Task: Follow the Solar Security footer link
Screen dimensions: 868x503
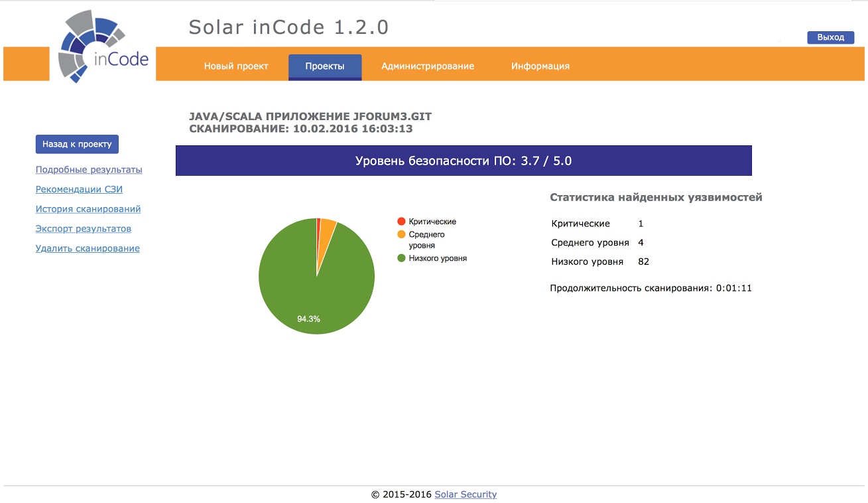Action: point(465,494)
